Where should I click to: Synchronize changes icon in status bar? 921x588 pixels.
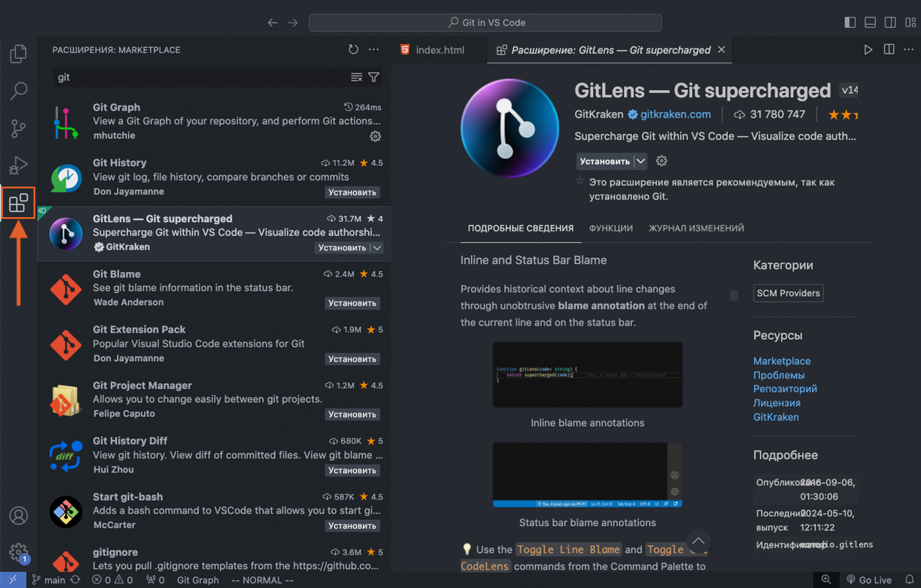75,580
